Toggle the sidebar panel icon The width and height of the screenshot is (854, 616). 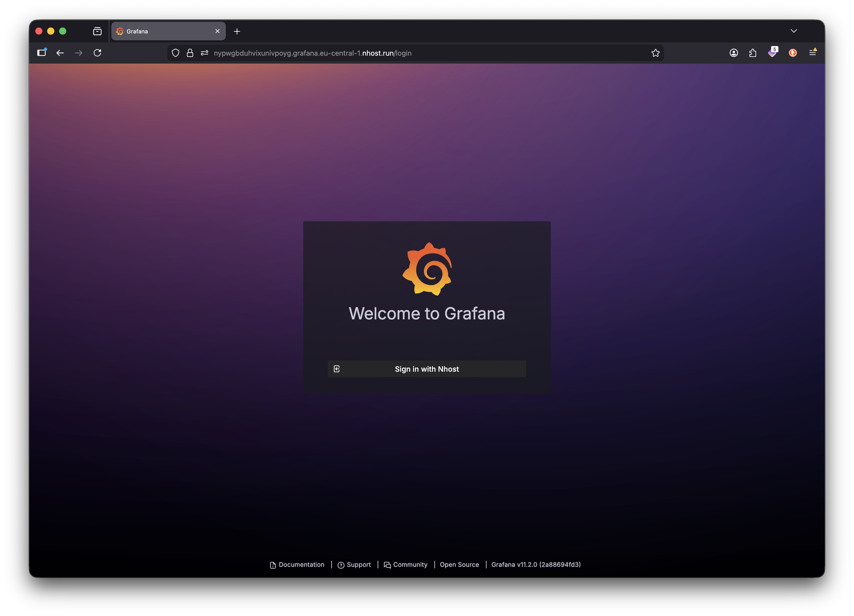[41, 53]
